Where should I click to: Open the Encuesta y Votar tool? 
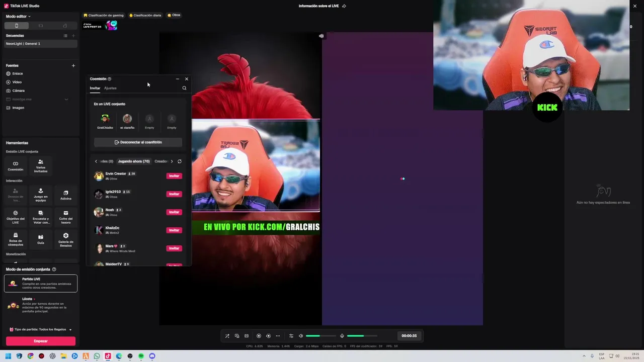pyautogui.click(x=41, y=217)
